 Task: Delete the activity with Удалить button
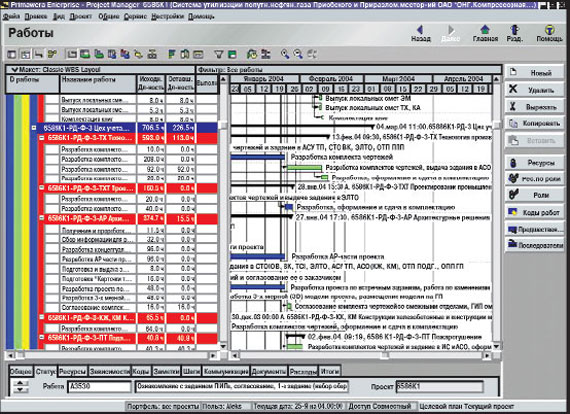tap(534, 90)
